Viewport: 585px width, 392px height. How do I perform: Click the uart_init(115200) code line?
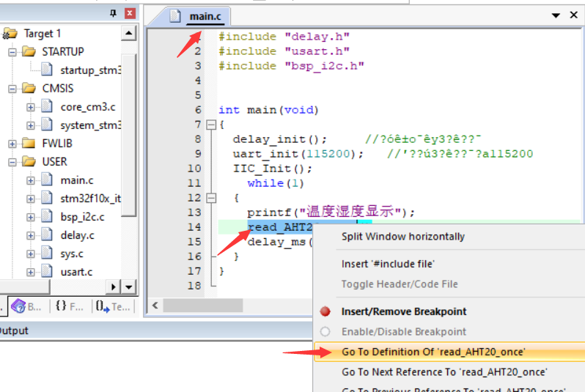tap(298, 154)
